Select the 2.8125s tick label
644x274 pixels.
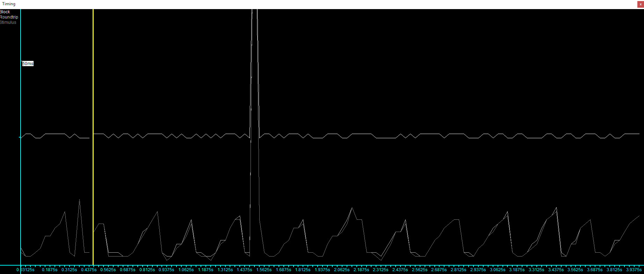point(458,270)
